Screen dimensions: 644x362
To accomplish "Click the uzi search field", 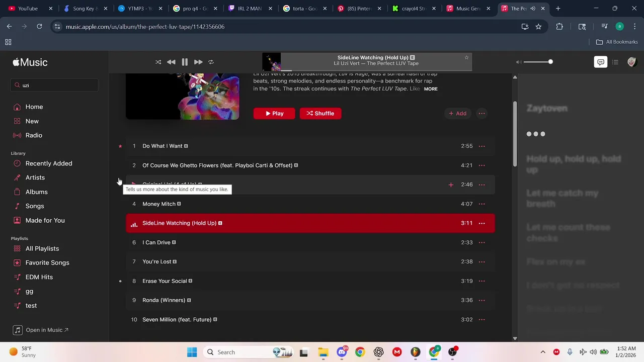I will pyautogui.click(x=54, y=85).
